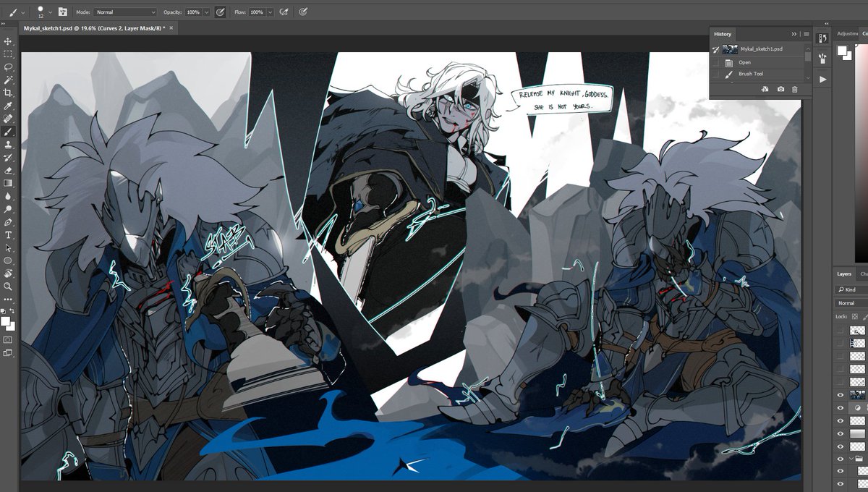The width and height of the screenshot is (868, 492).
Task: Create new snapshot with camera icon
Action: tap(780, 89)
